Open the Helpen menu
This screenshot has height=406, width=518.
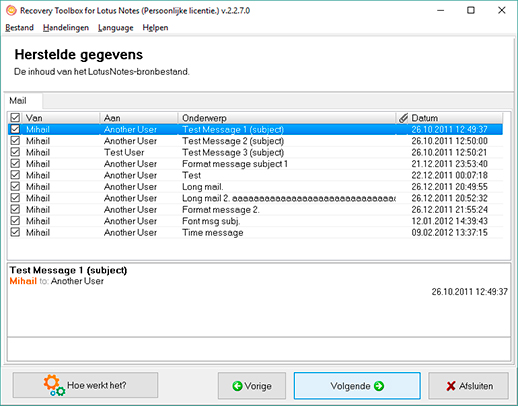tap(155, 28)
